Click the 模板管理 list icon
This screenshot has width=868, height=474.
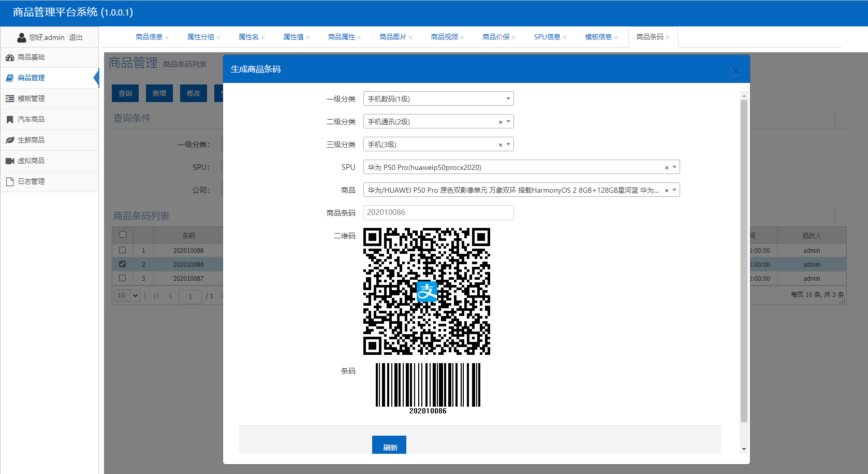pyautogui.click(x=10, y=99)
